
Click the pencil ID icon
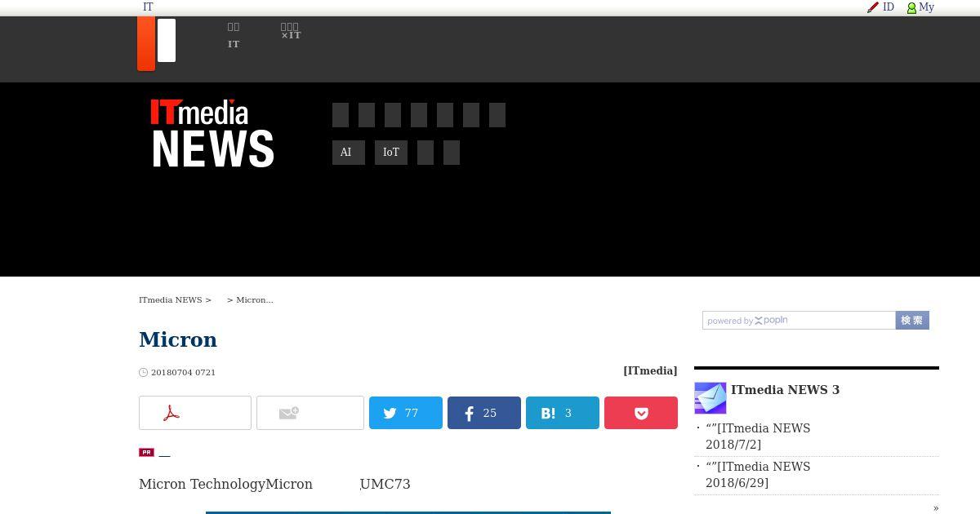point(873,7)
